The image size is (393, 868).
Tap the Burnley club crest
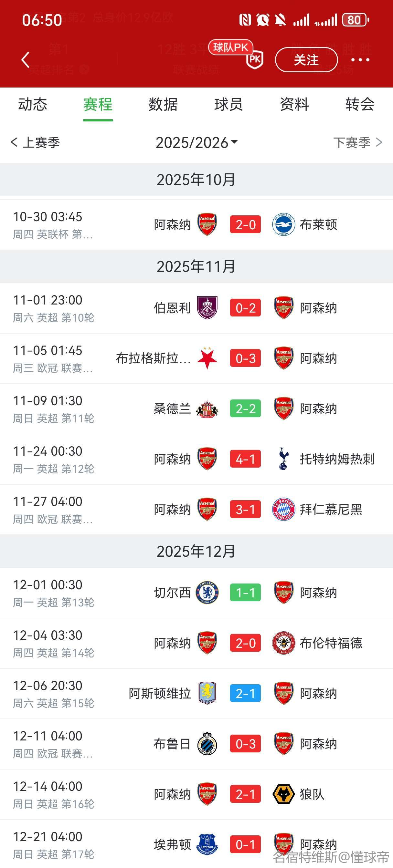click(x=207, y=308)
